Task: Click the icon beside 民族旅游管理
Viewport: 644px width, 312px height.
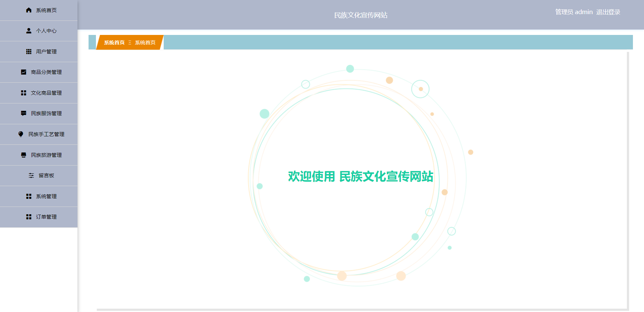Action: 23,155
